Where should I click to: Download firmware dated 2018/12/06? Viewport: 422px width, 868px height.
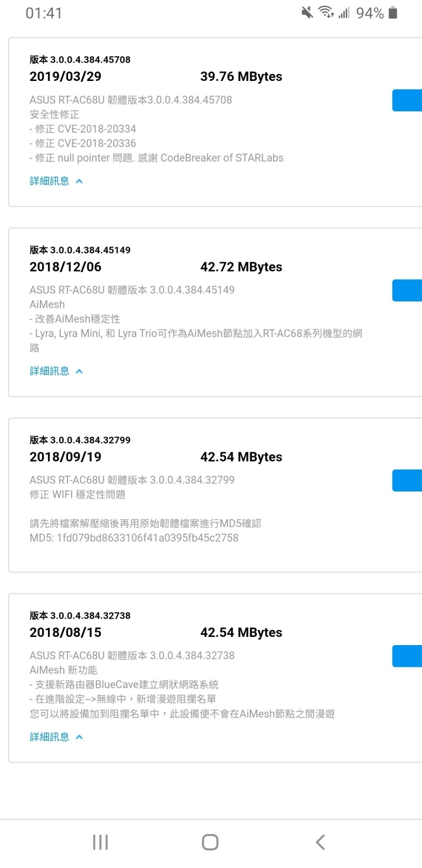click(407, 290)
